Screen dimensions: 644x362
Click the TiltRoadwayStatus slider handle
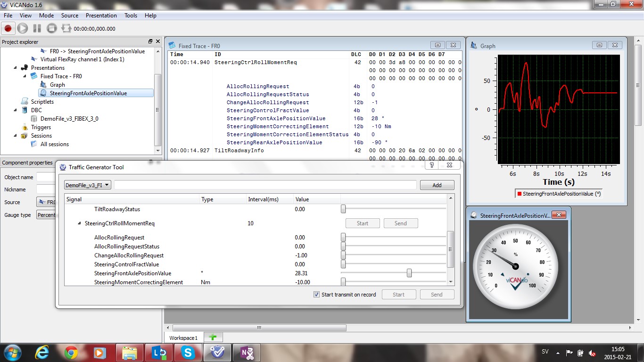(343, 209)
